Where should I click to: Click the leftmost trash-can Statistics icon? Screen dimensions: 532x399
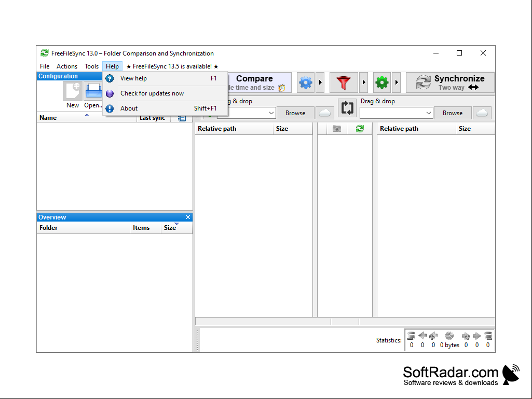[x=411, y=336]
